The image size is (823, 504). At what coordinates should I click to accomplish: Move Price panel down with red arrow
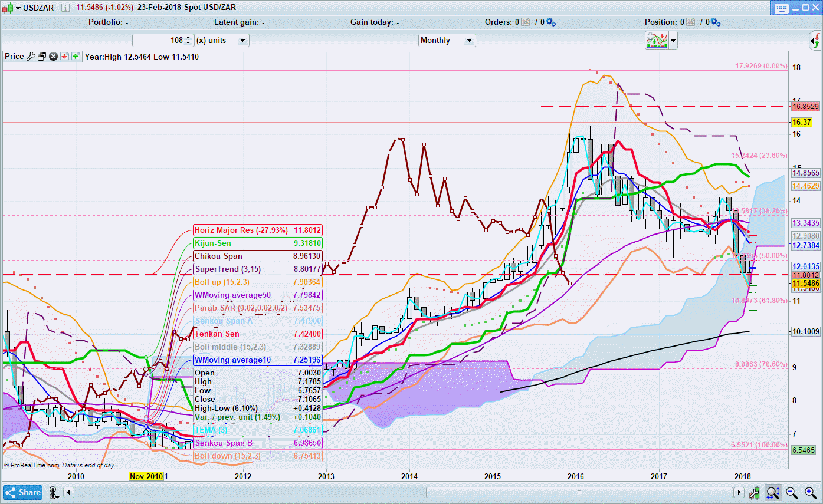64,57
